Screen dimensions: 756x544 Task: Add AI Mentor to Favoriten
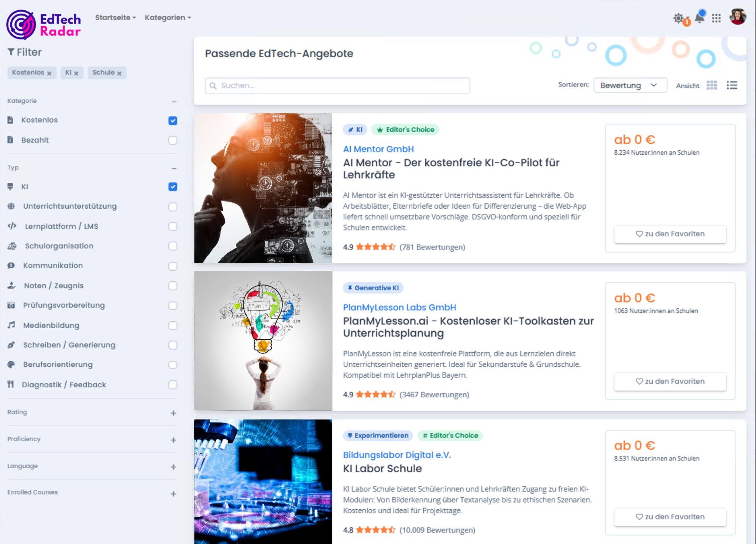[670, 234]
